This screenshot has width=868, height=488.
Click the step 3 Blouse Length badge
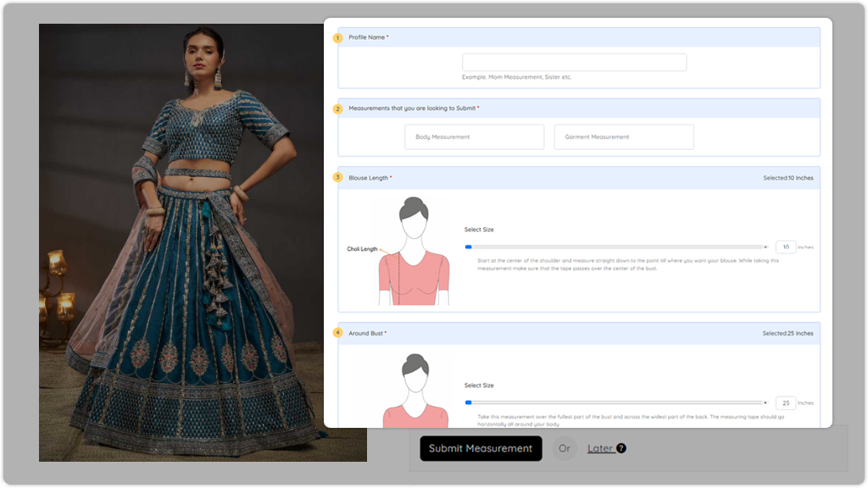click(337, 178)
